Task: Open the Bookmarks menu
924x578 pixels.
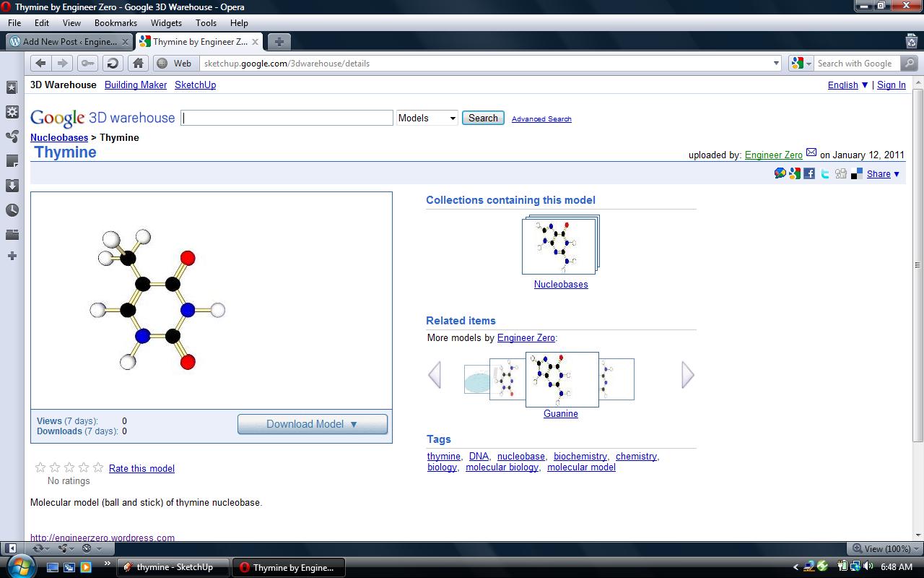Action: pos(115,23)
